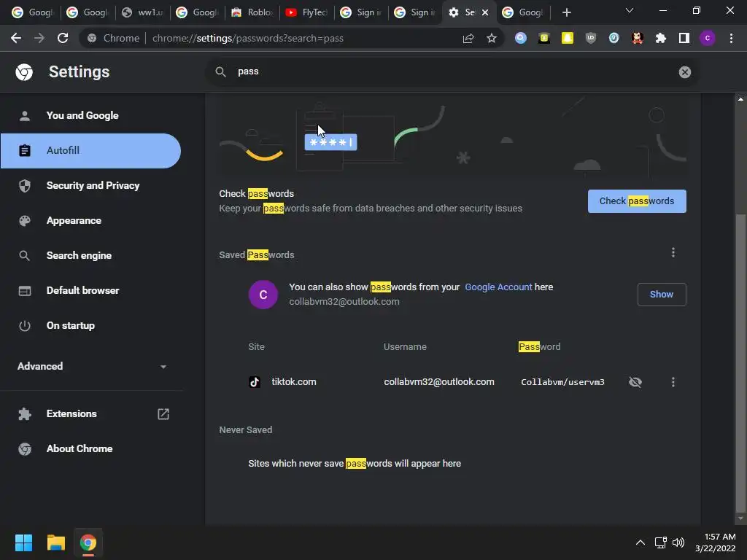Open the Chrome profile avatar menu
This screenshot has height=560, width=747.
(x=707, y=38)
